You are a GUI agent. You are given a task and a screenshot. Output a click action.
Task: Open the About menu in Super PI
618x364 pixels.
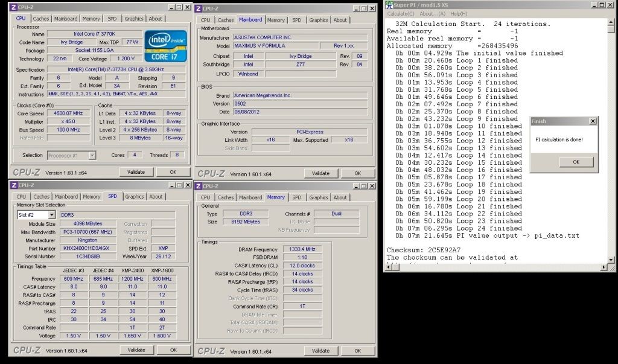432,13
